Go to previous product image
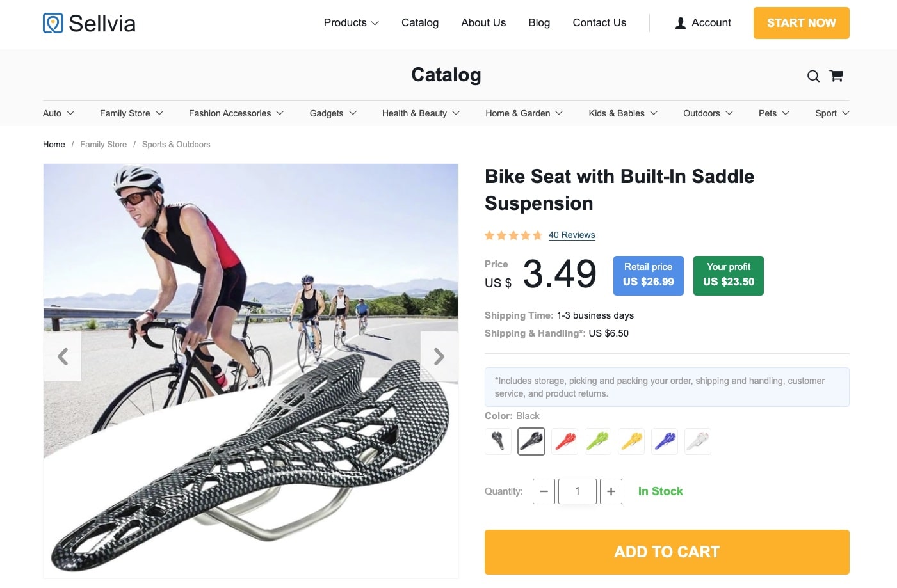 [x=63, y=356]
